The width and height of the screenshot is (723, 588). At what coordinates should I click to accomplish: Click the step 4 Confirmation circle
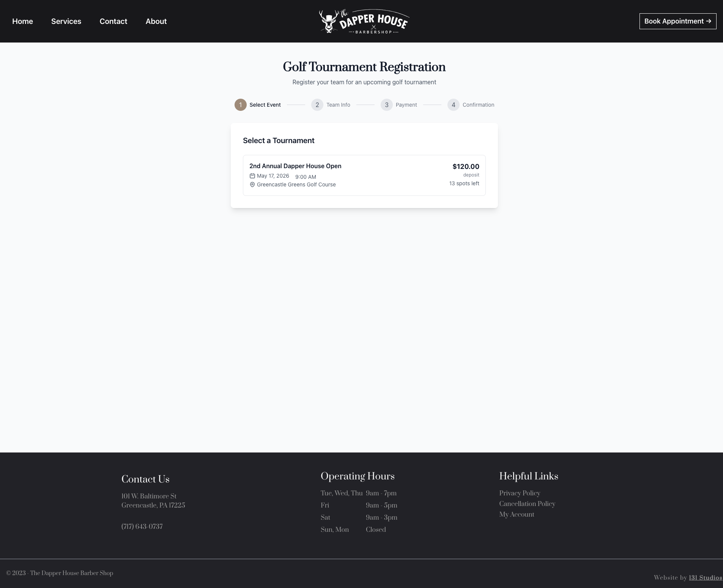point(453,105)
